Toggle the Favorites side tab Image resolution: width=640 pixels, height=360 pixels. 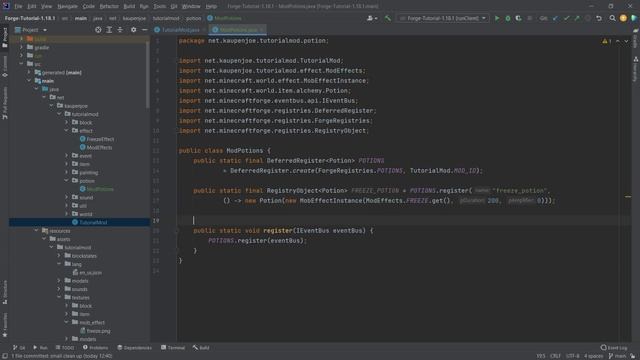coord(5,325)
